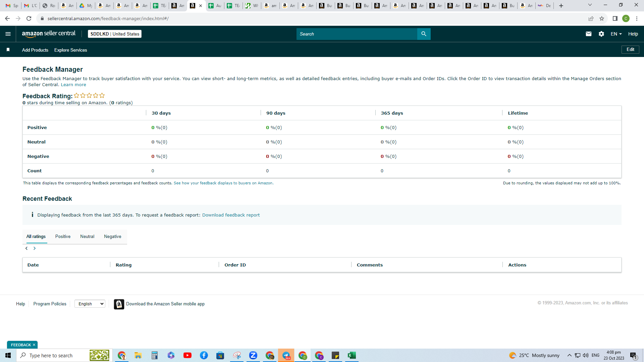Click the footer Help link
The height and width of the screenshot is (362, 644).
tap(20, 304)
